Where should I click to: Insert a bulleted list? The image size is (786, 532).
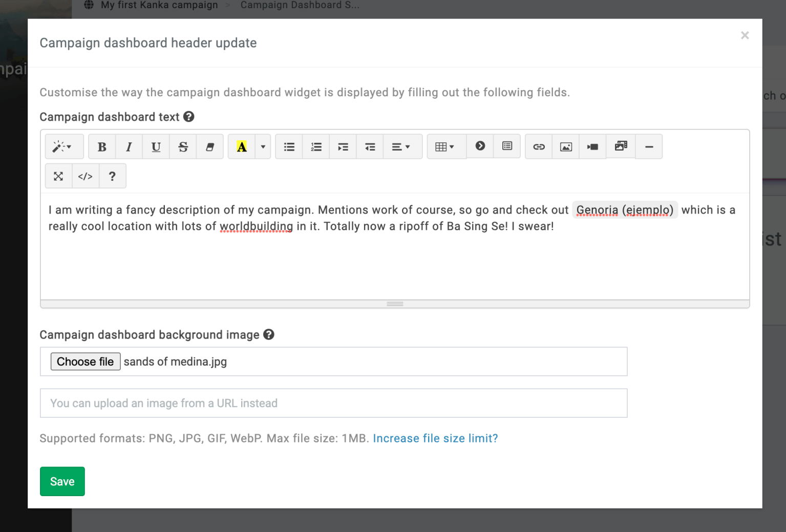289,146
